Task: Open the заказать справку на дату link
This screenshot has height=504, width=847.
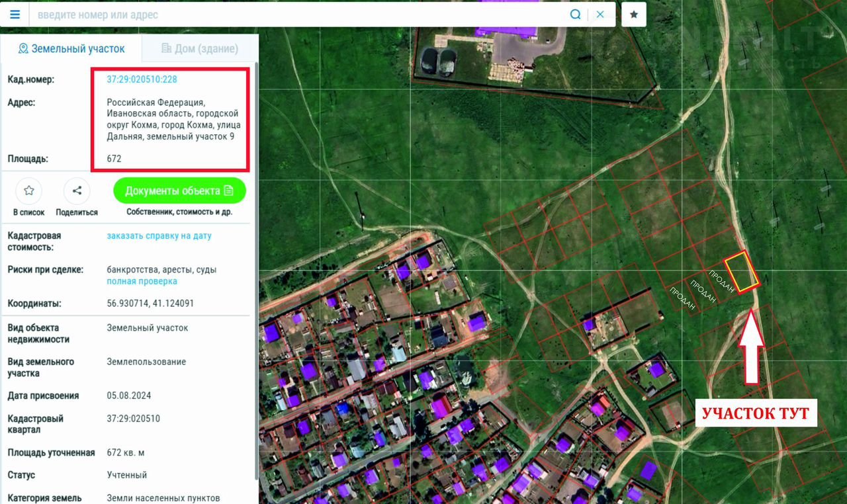Action: (159, 235)
